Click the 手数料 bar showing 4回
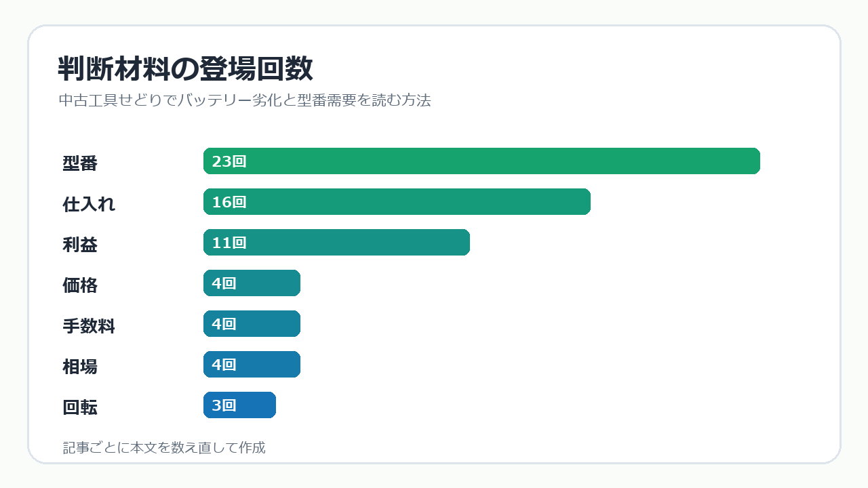This screenshot has width=868, height=488. click(252, 324)
